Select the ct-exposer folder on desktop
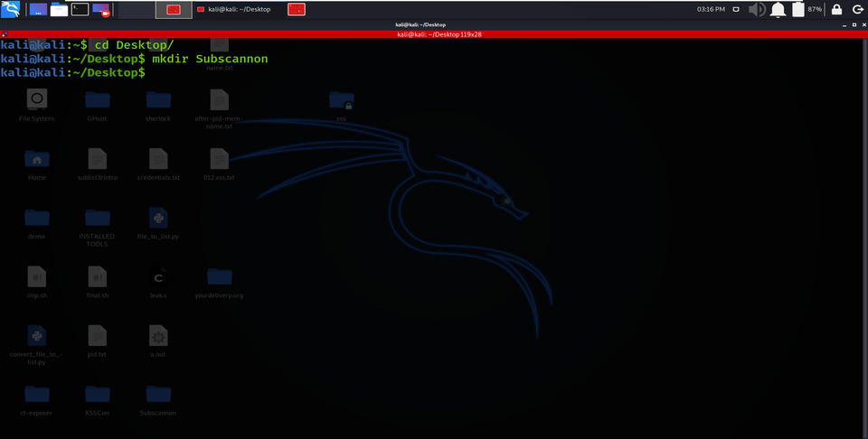 (x=36, y=400)
